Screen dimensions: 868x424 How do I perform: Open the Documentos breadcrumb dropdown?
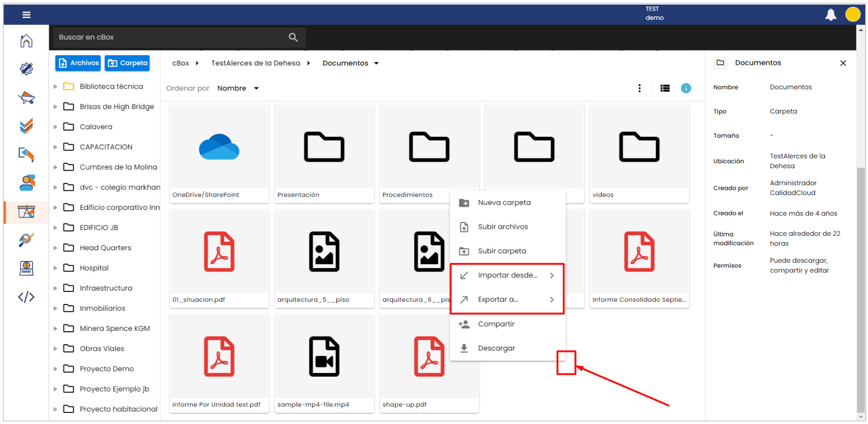(x=351, y=63)
